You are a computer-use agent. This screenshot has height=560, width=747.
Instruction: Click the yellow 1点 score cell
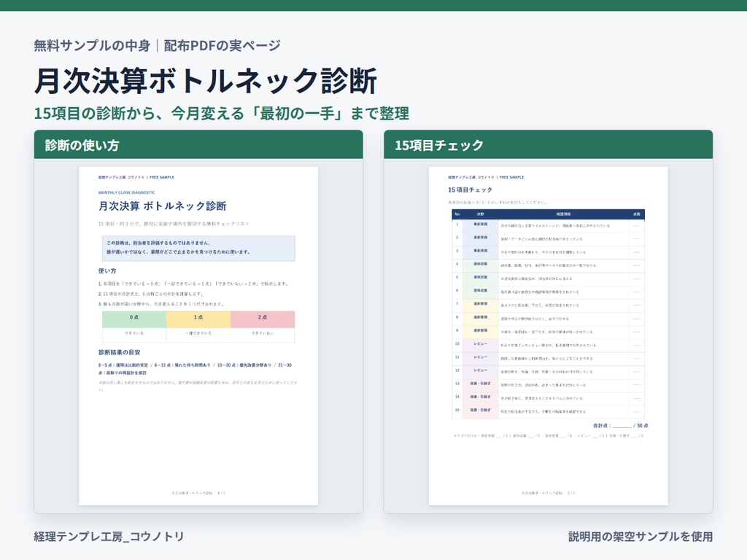coord(198,319)
